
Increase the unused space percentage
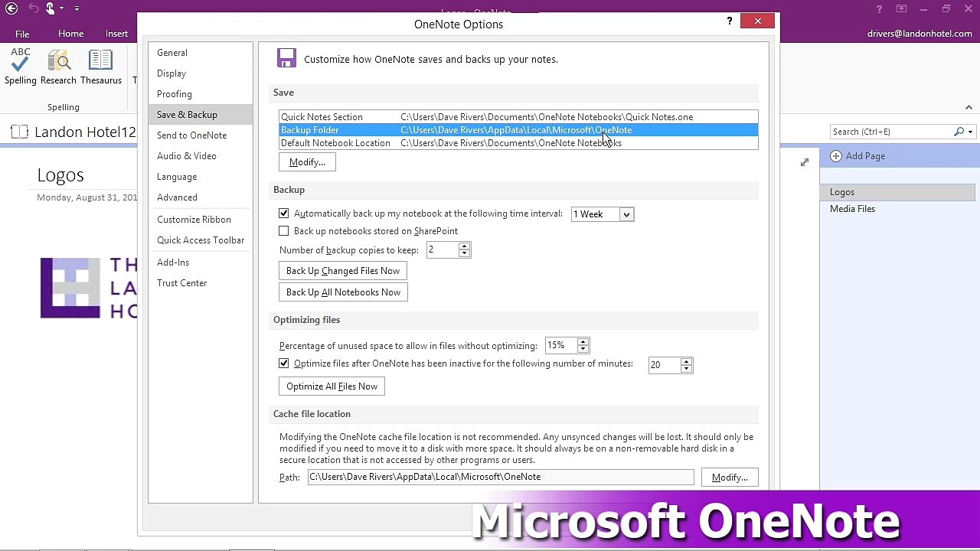(583, 342)
